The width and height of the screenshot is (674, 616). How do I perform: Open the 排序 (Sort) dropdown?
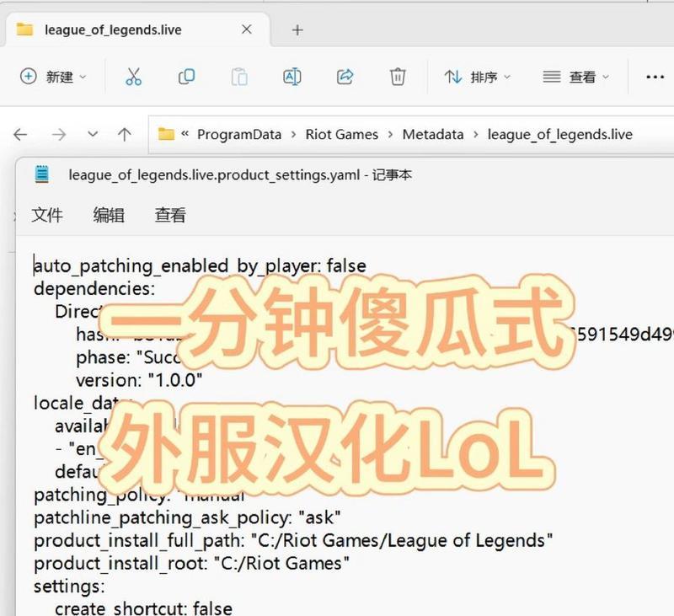click(x=478, y=77)
